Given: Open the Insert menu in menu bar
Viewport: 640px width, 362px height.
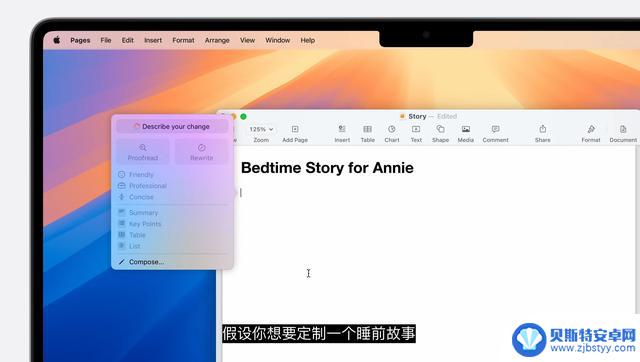Looking at the screenshot, I should point(153,40).
